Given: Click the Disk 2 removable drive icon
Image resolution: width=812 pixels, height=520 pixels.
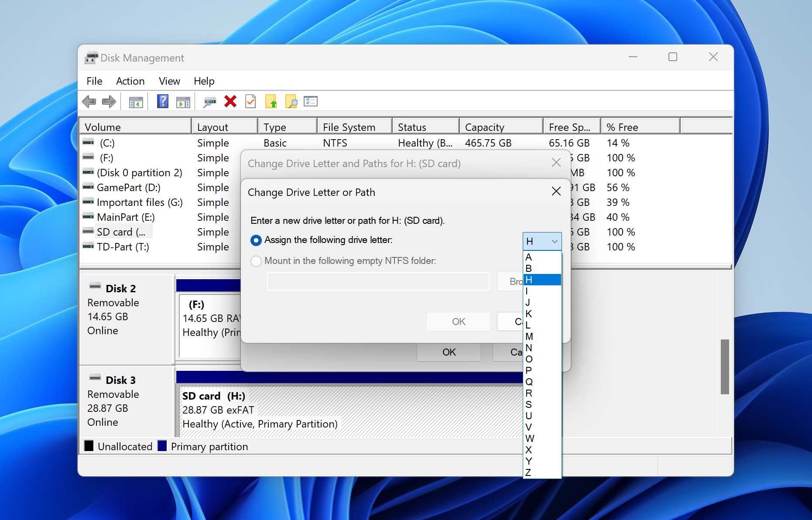Looking at the screenshot, I should pyautogui.click(x=95, y=286).
